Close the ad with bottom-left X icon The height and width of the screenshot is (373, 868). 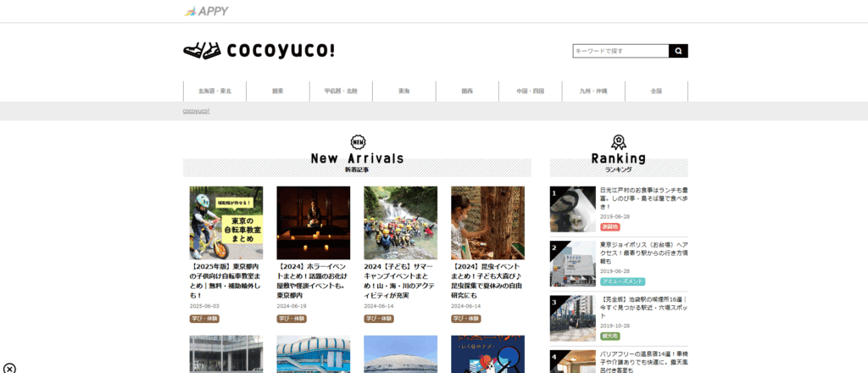point(9,367)
